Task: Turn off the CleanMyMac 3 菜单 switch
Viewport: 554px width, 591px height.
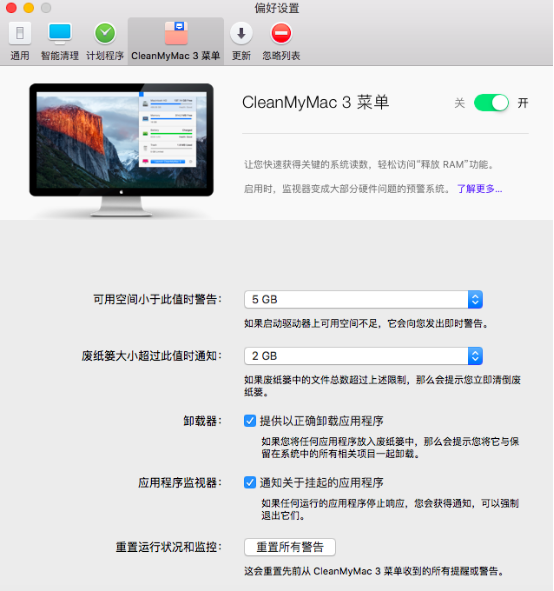Action: click(491, 103)
